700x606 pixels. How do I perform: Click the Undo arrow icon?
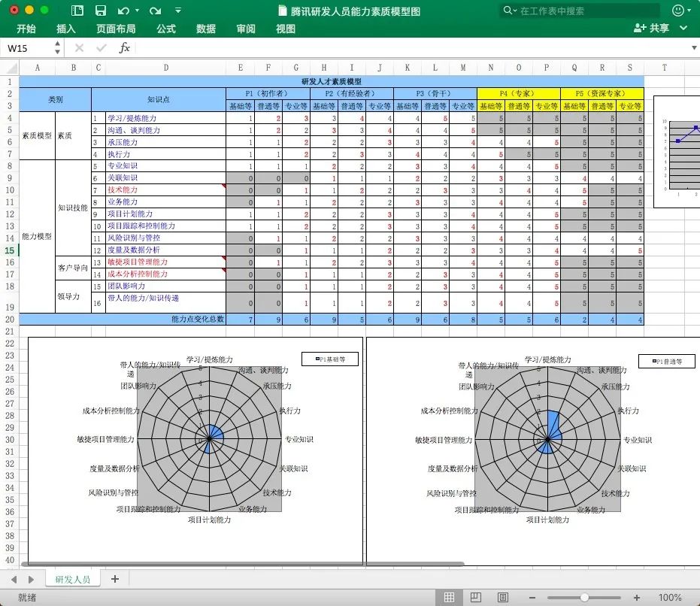click(123, 11)
